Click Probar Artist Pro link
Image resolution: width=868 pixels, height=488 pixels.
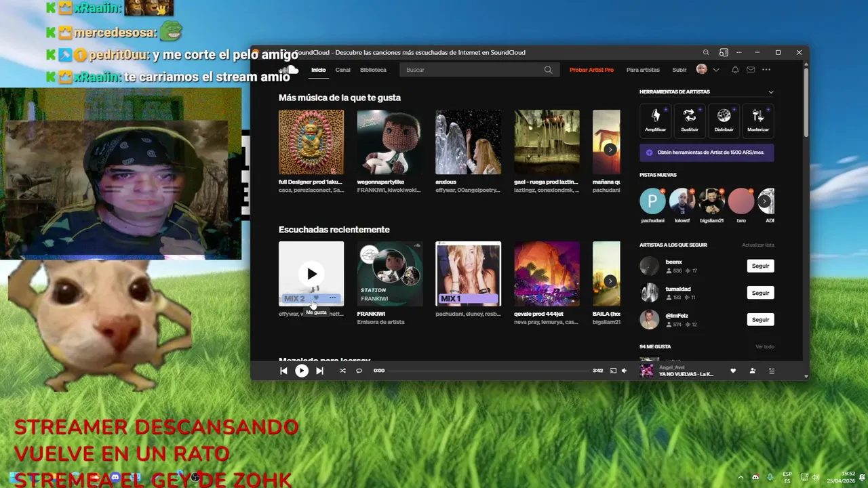(591, 70)
